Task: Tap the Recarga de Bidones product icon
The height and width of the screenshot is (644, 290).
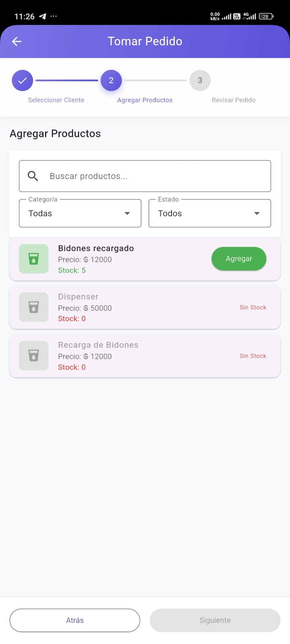Action: pyautogui.click(x=34, y=356)
